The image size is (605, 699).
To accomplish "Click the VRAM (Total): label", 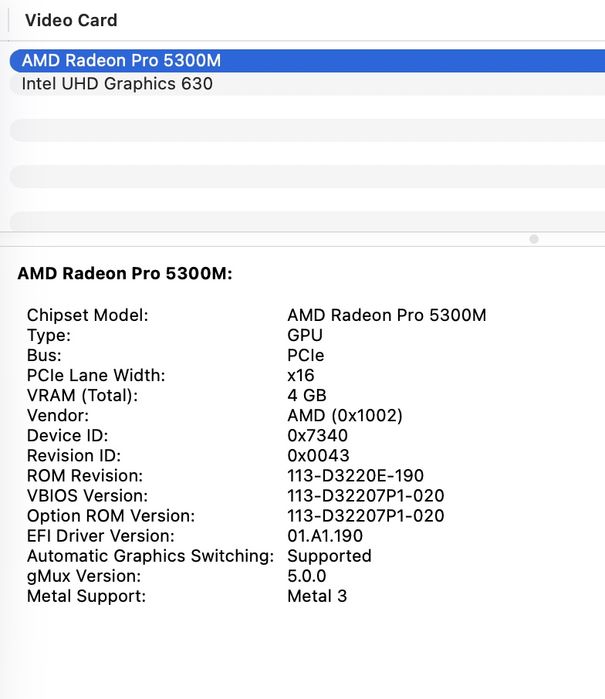I will pyautogui.click(x=82, y=395).
